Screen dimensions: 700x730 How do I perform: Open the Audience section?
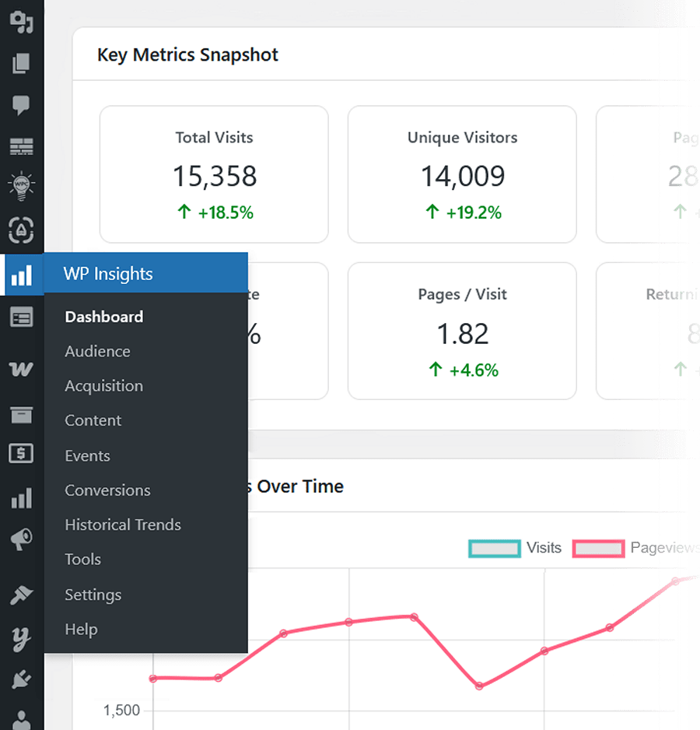[x=97, y=351]
